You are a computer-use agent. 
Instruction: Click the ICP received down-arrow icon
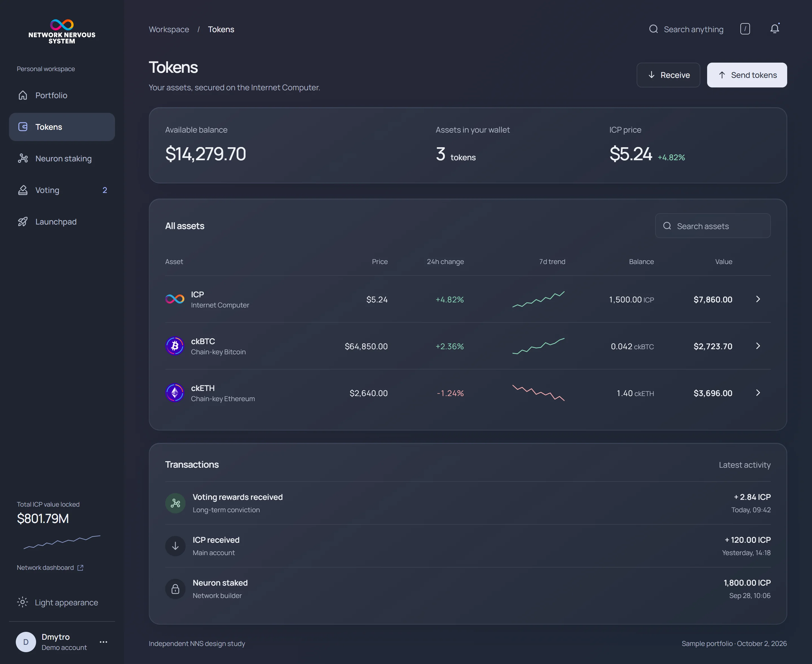[175, 546]
